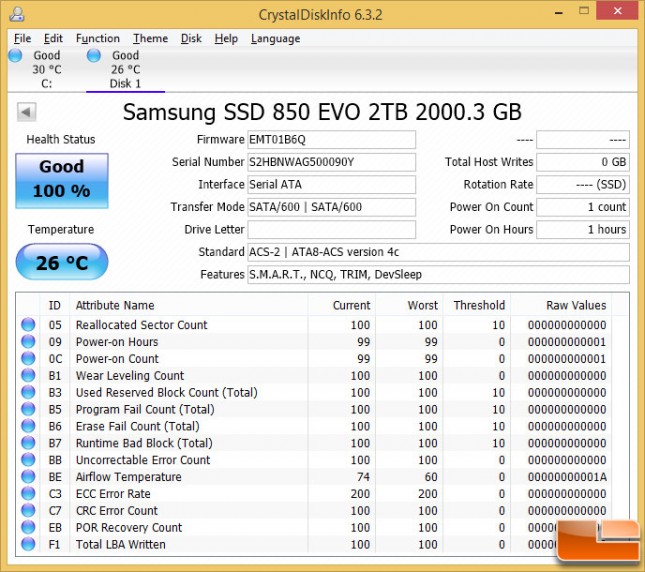Click the Firmware field EMT01B6Q
645x572 pixels.
pyautogui.click(x=331, y=140)
